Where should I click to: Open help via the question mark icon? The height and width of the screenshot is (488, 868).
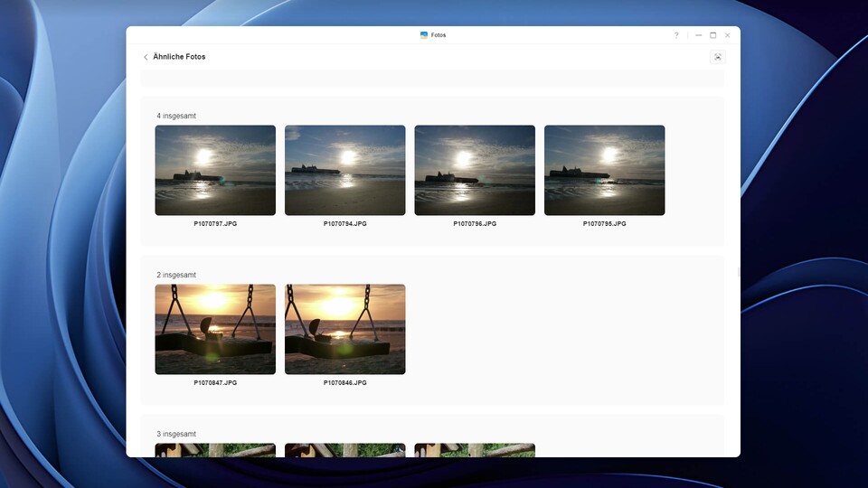coord(676,35)
